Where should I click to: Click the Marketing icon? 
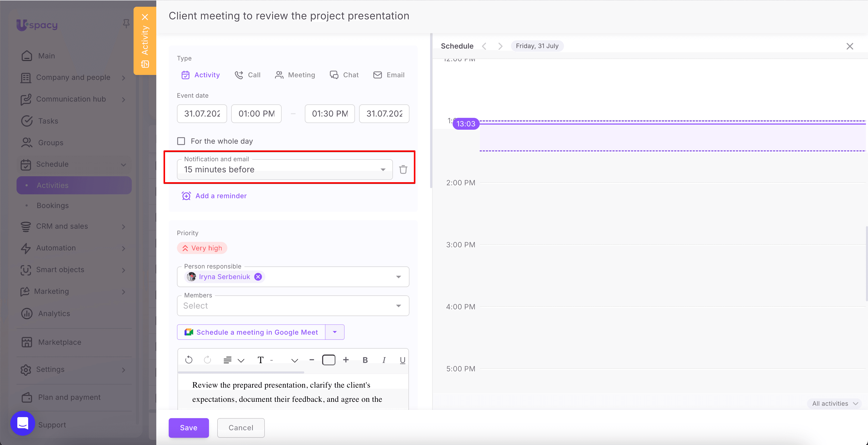pos(25,291)
